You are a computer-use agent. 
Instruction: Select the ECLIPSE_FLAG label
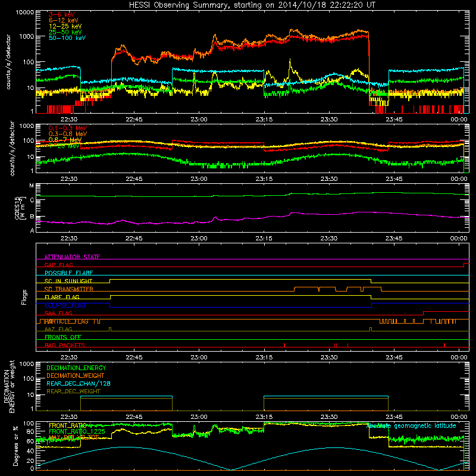point(65,305)
